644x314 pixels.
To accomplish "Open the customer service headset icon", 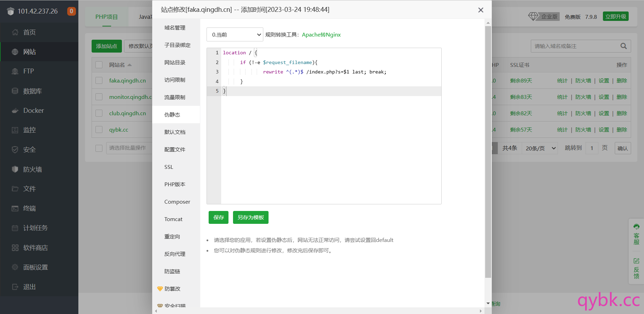I will pos(636,227).
